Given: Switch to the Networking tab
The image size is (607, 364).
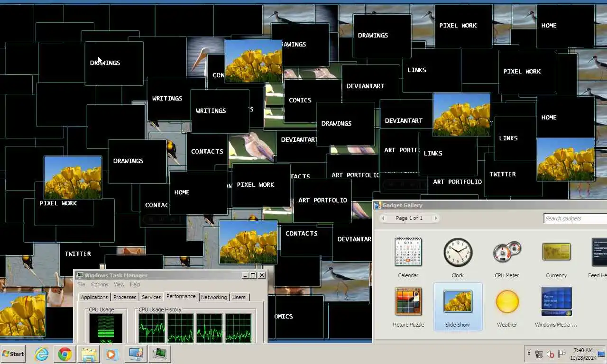Looking at the screenshot, I should [214, 297].
